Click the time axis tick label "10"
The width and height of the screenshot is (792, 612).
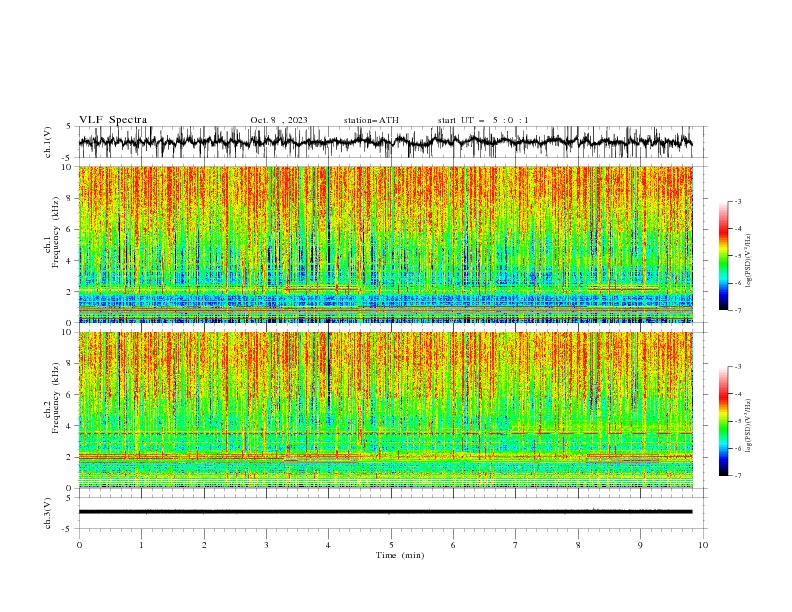pyautogui.click(x=703, y=545)
